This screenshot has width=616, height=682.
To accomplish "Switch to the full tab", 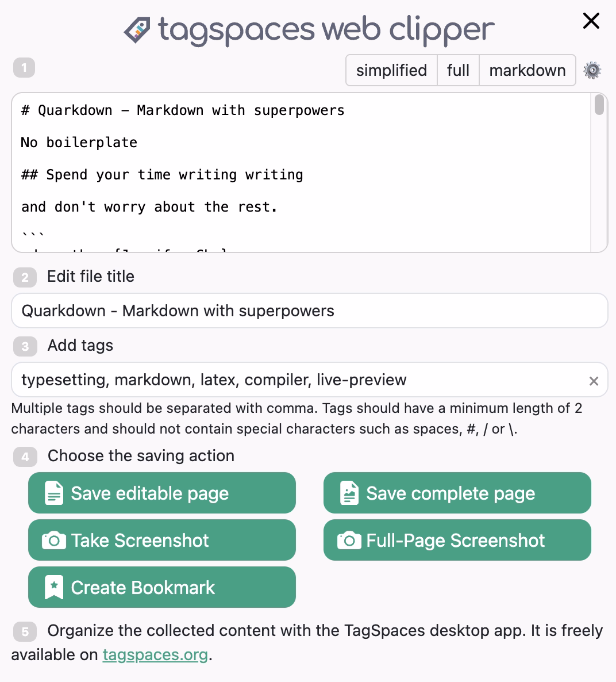I will pyautogui.click(x=458, y=70).
